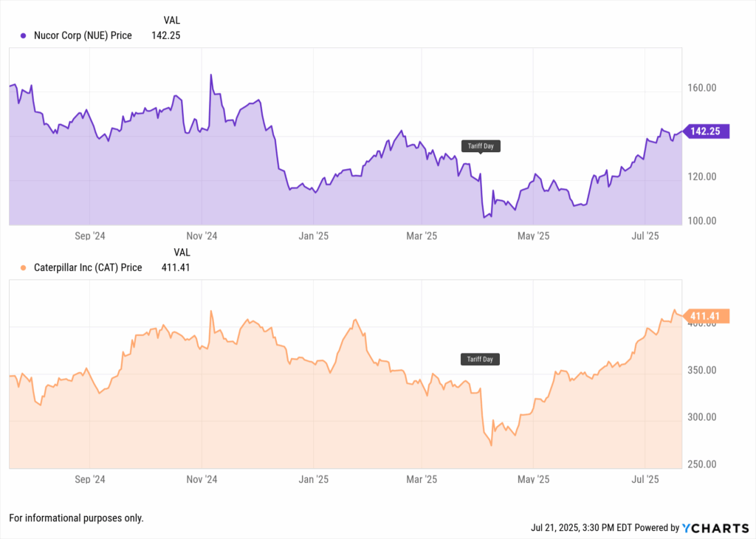This screenshot has width=756, height=539.
Task: Click the orange Caterpillar legend dot
Action: tap(23, 267)
